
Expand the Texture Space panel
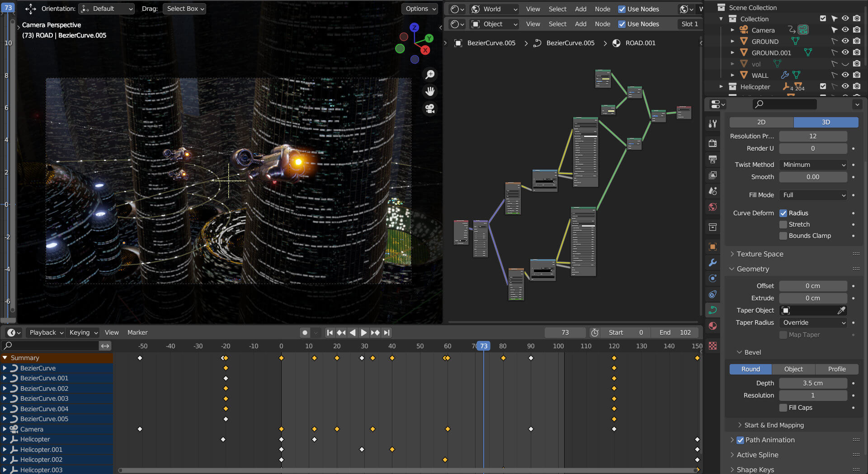[x=759, y=254]
